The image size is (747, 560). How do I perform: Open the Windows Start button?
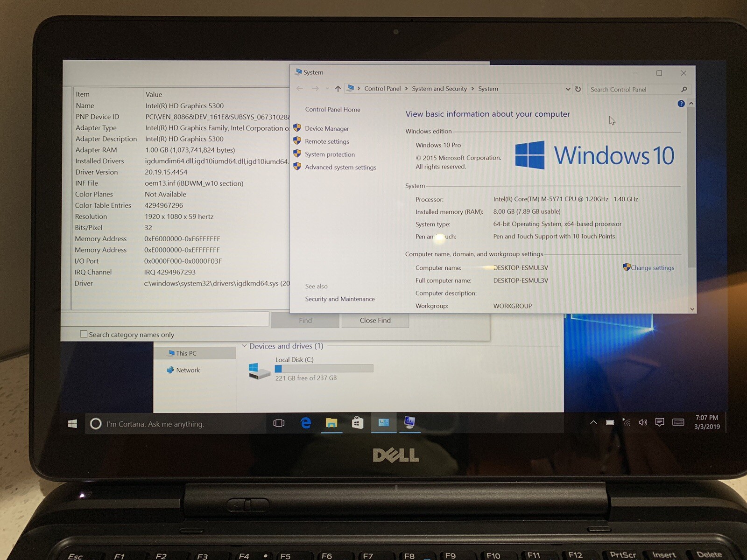click(x=72, y=423)
